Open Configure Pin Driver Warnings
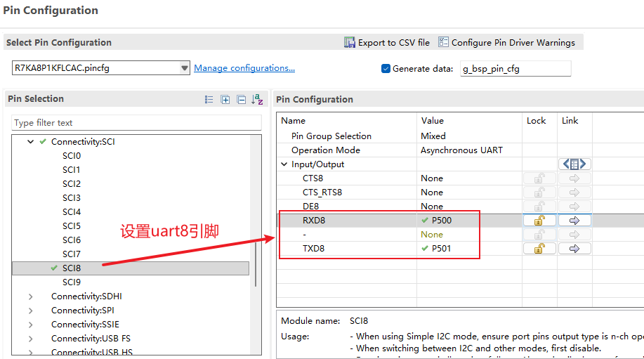The image size is (644, 359). (x=507, y=42)
